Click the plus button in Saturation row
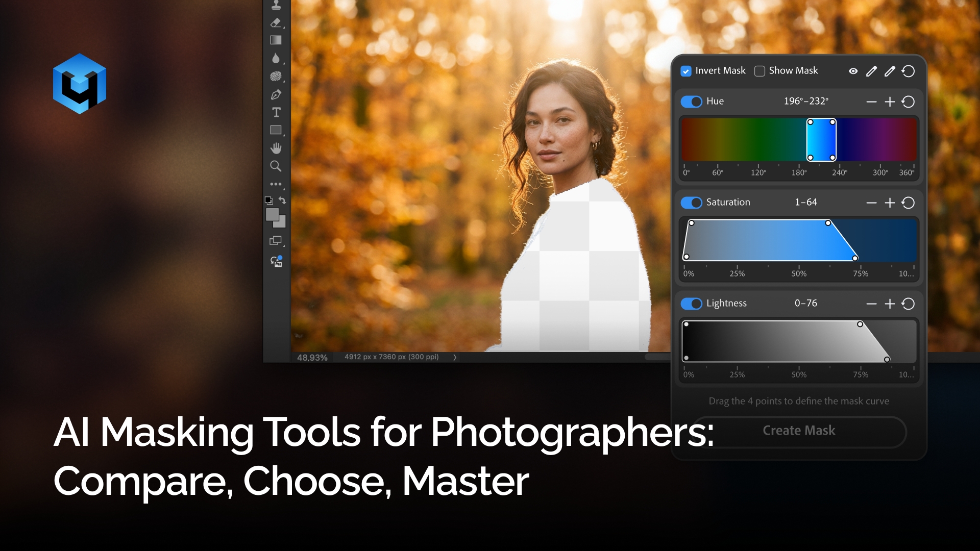Screen dimensions: 980x551 890,203
